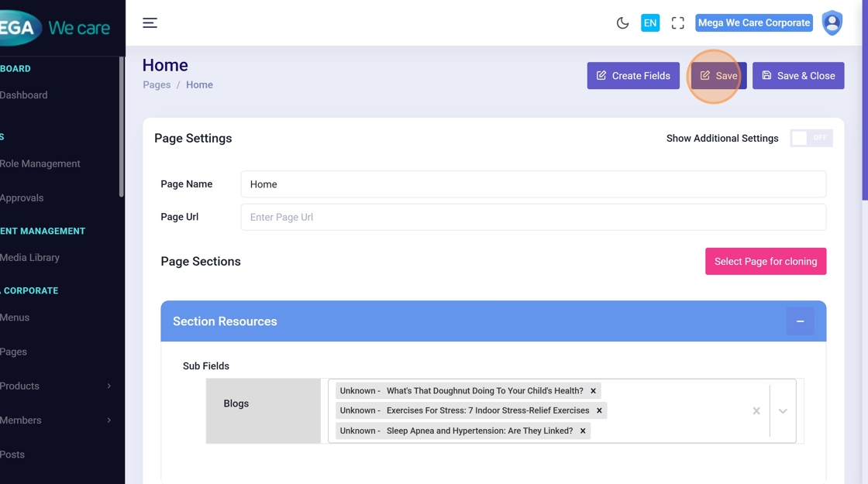Clear all selected blogs
Screen dimensions: 868x484
coord(756,410)
